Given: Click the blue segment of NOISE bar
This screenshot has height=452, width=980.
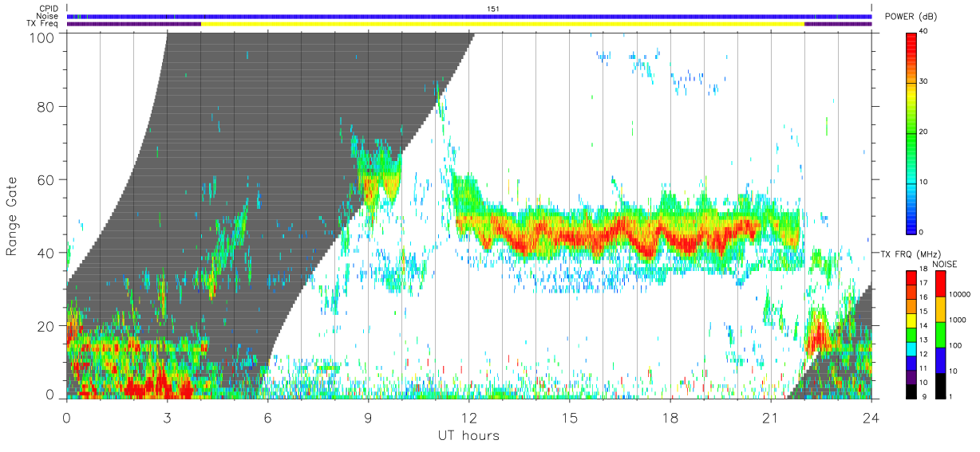Looking at the screenshot, I should pyautogui.click(x=940, y=360).
